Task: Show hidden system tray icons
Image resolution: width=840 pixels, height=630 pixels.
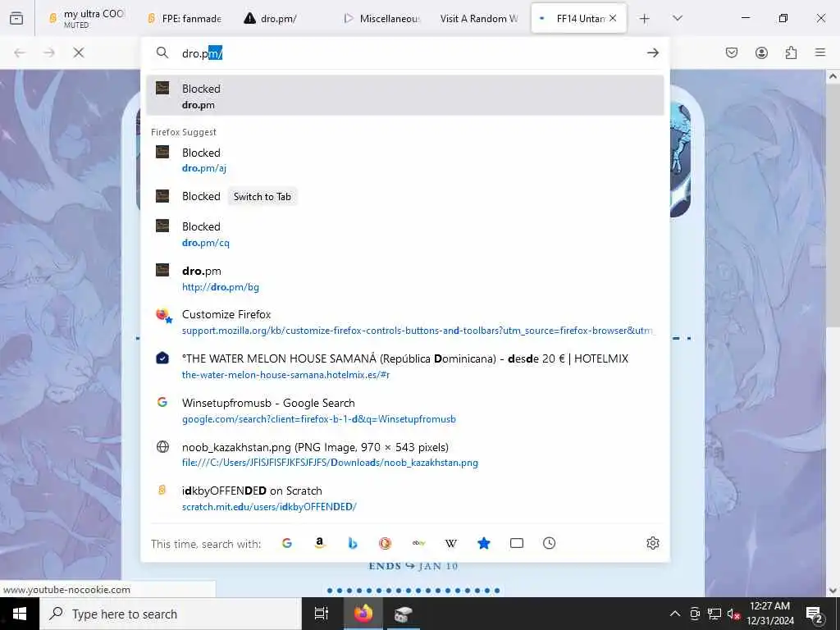Action: click(x=675, y=614)
